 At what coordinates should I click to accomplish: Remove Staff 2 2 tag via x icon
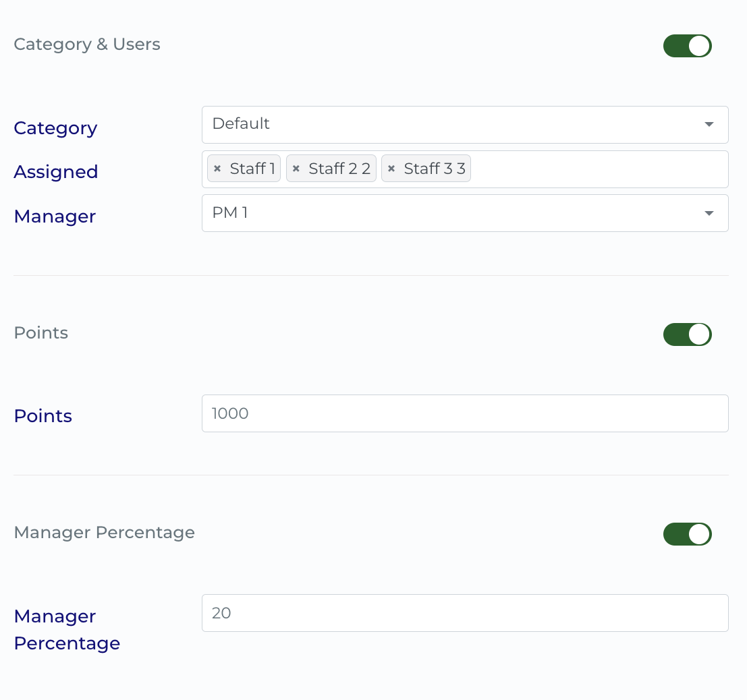[x=296, y=169]
